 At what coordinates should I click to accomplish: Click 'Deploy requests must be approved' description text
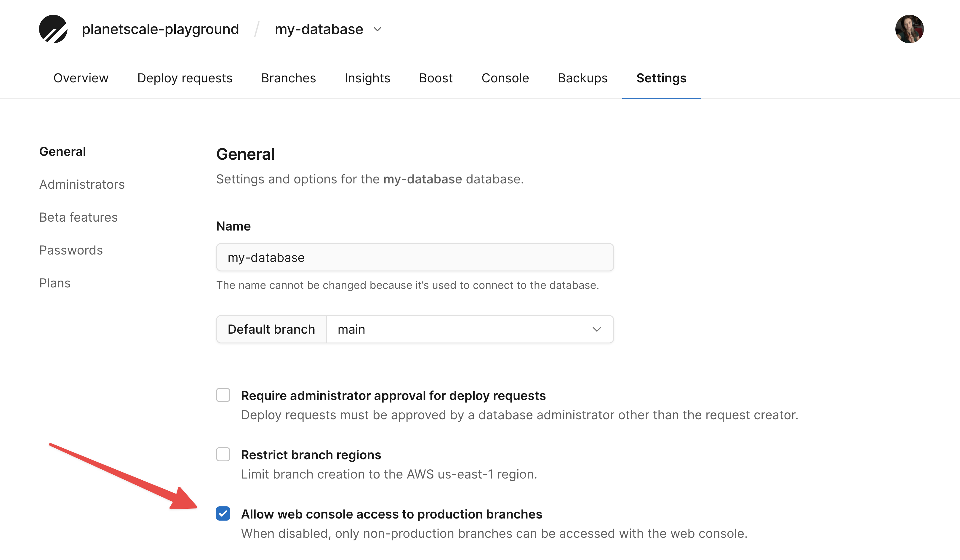coord(520,415)
